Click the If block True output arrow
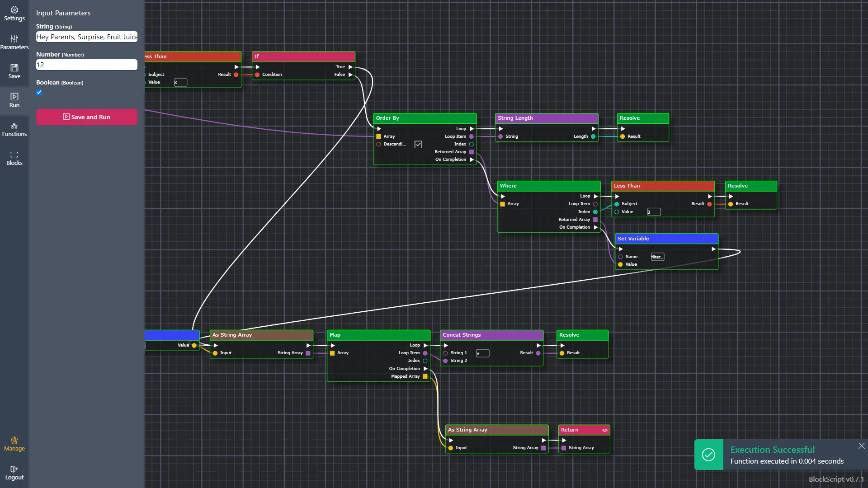 (x=350, y=67)
